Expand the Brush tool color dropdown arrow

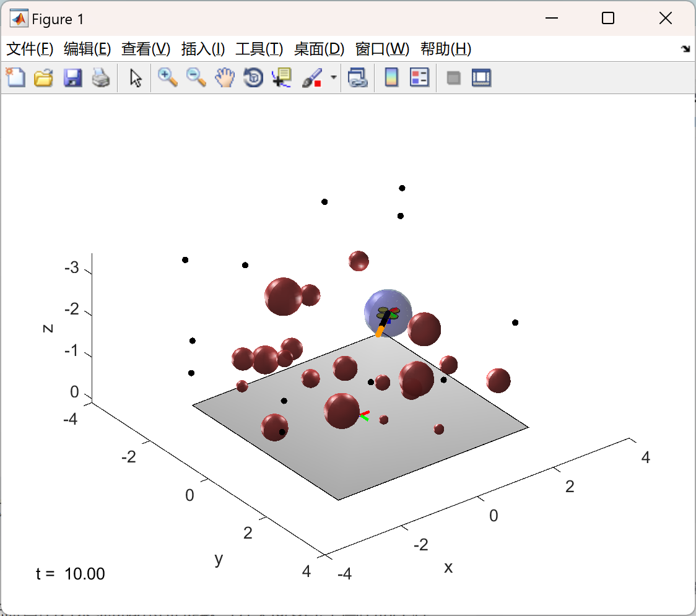click(333, 77)
